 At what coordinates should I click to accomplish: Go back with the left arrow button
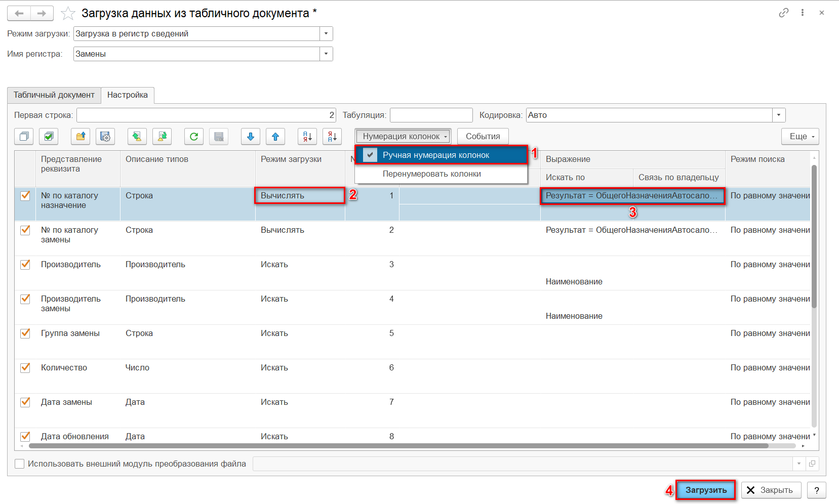coord(19,13)
